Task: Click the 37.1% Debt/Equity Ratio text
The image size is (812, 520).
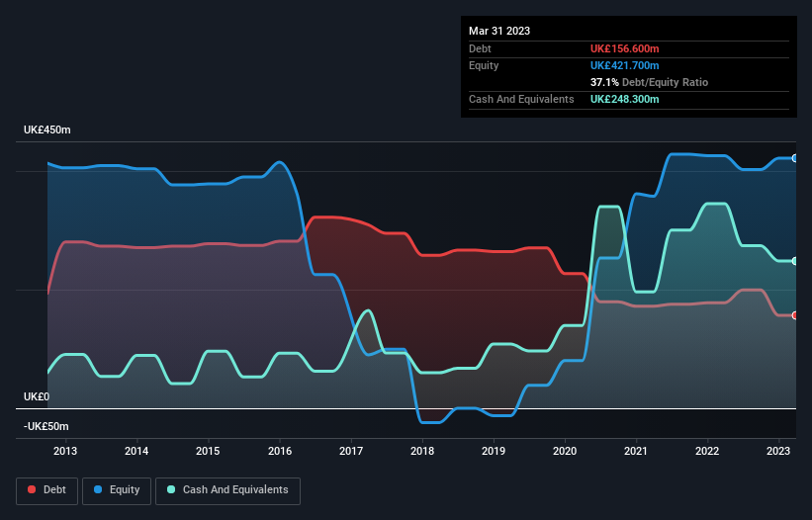Action: [x=649, y=82]
